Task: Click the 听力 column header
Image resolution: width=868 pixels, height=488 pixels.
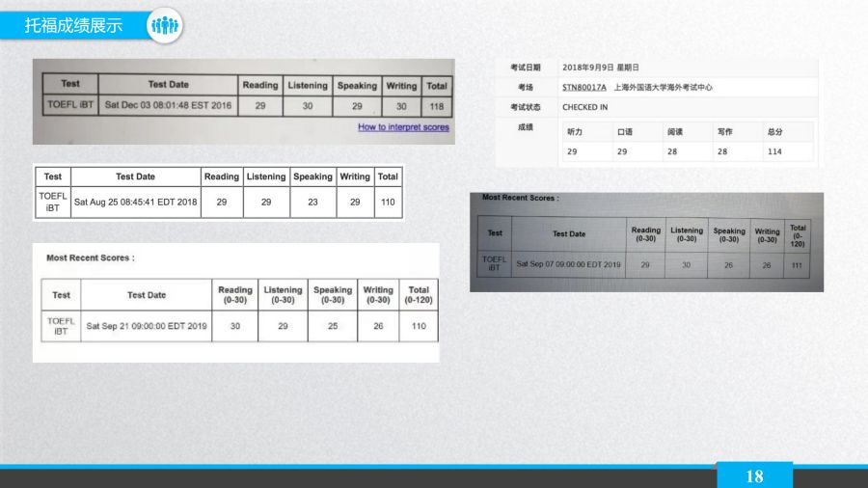Action: 575,132
